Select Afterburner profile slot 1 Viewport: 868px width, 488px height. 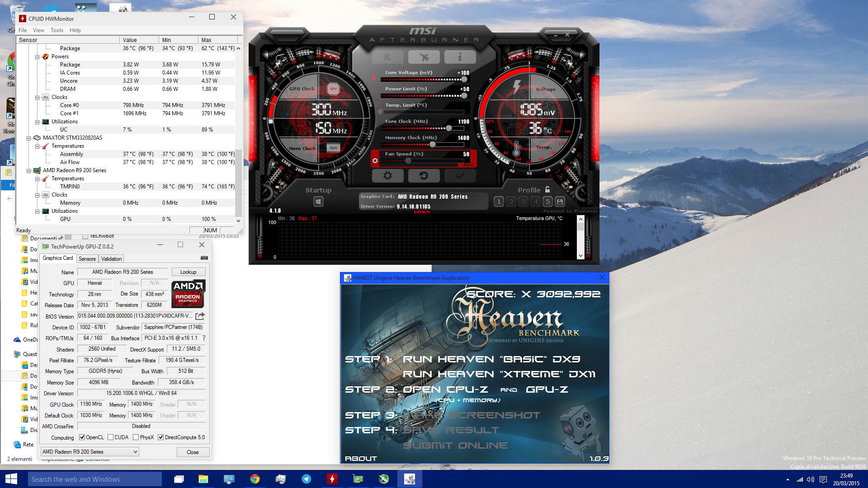(x=499, y=202)
